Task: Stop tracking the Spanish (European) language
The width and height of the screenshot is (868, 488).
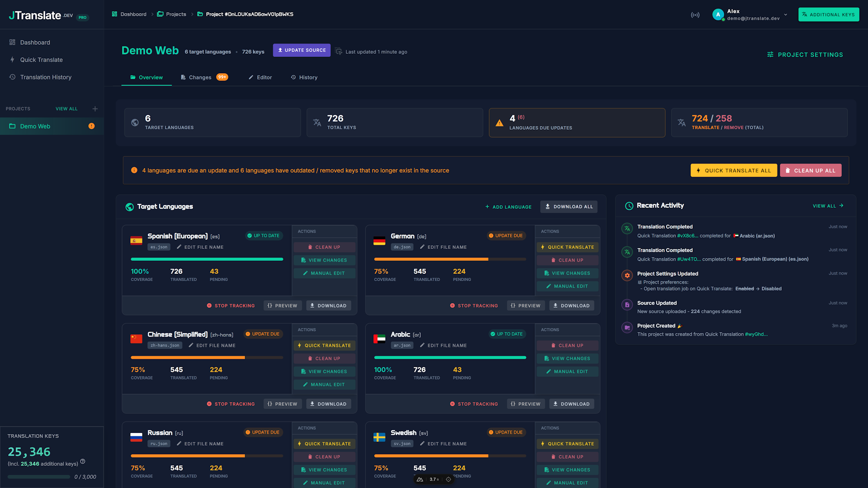Action: (x=231, y=305)
